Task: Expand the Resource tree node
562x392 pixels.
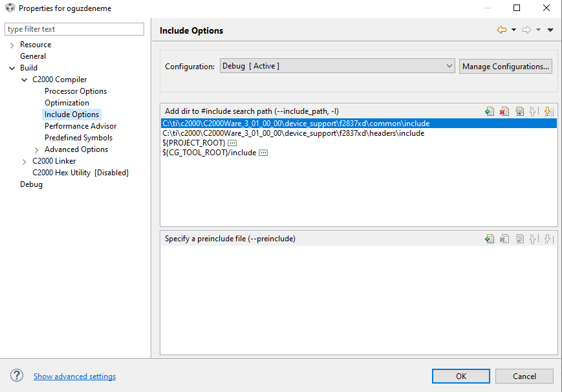Action: click(12, 45)
